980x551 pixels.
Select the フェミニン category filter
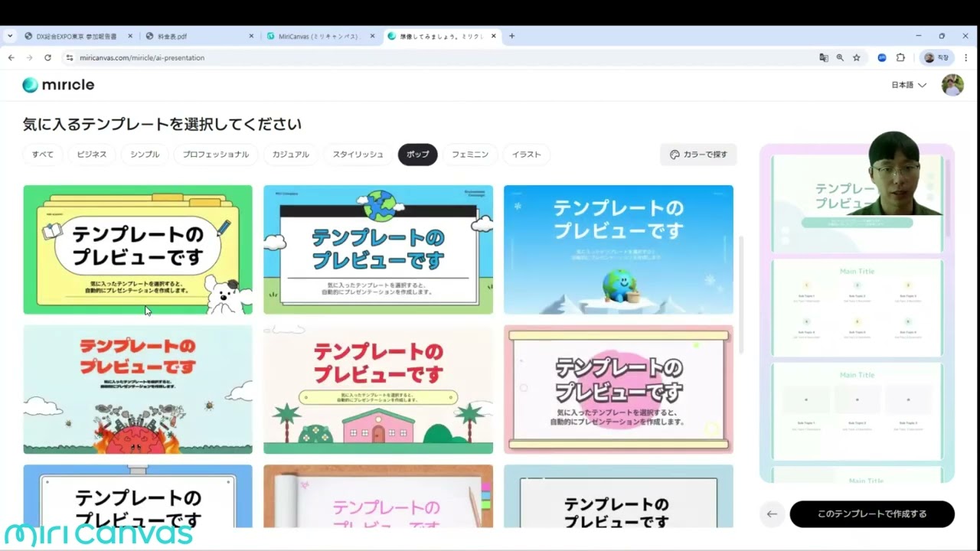(x=470, y=154)
